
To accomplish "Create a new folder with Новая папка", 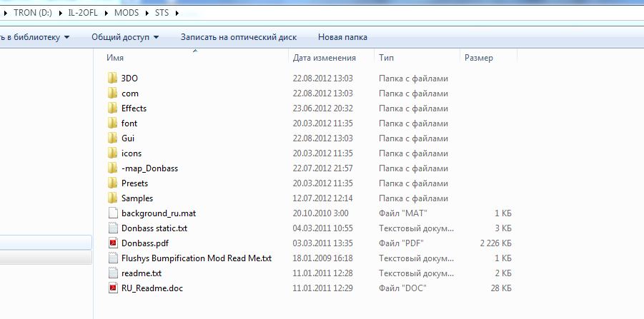I will tap(342, 37).
